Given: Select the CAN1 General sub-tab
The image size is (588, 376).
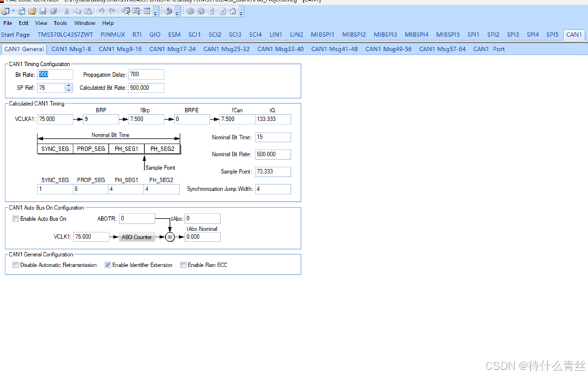Looking at the screenshot, I should 24,49.
